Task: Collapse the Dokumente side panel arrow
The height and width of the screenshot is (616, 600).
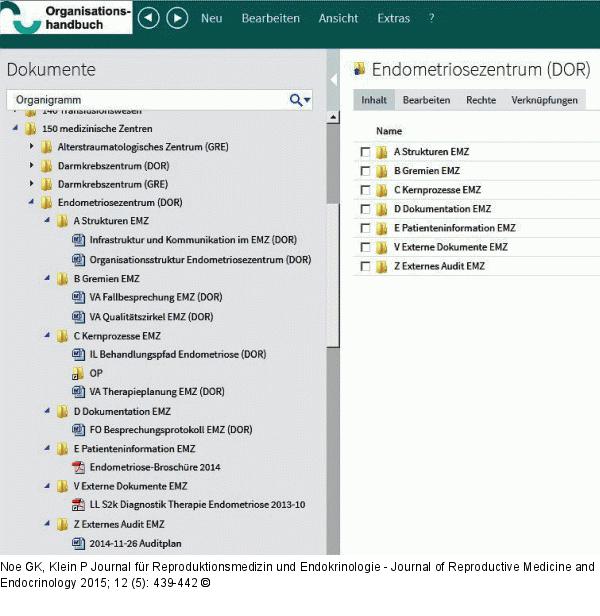Action: coord(334,80)
